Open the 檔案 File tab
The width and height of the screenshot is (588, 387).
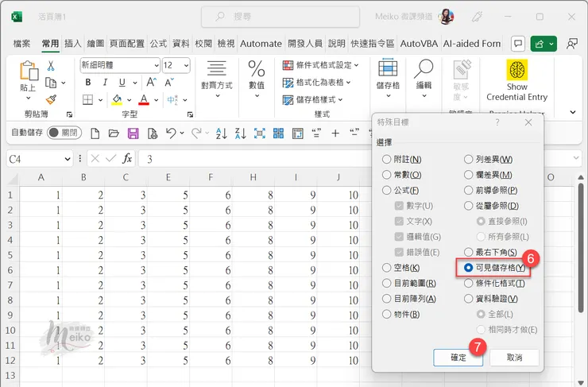(21, 44)
